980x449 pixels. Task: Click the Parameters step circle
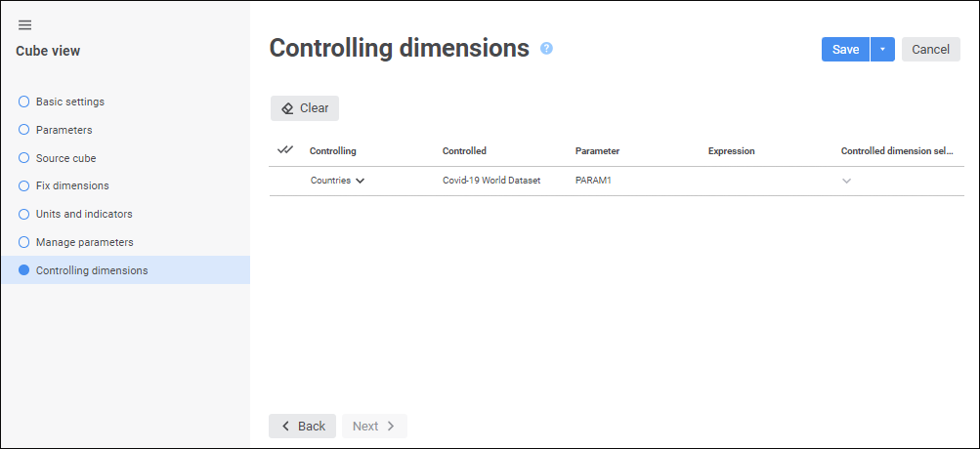tap(24, 130)
